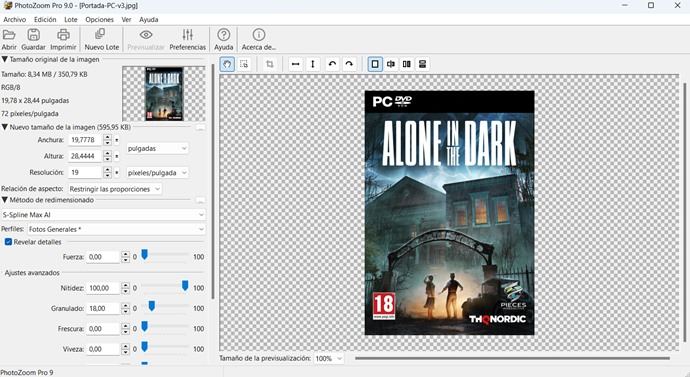Click the Resolución value field

point(85,172)
